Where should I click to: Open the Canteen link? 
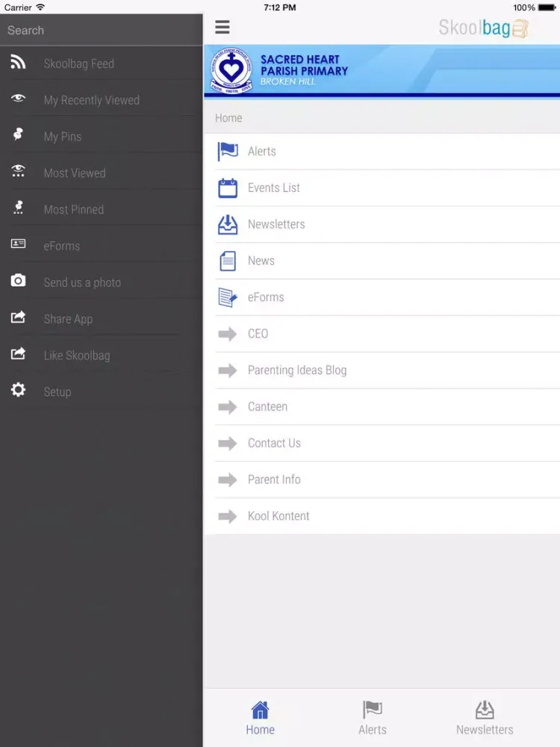point(267,406)
